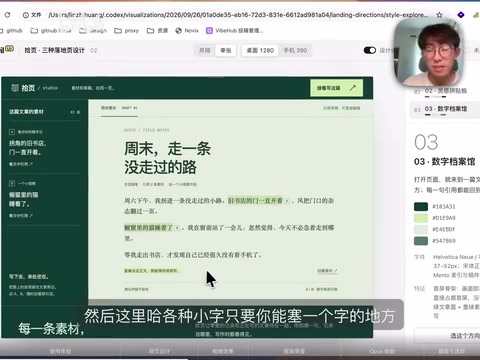
Task: Click paragraph 等我走出书店
Action: 193,255
